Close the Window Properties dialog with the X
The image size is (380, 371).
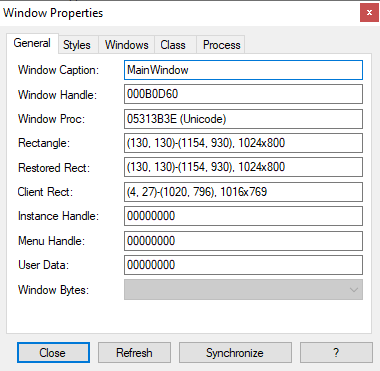pos(369,13)
